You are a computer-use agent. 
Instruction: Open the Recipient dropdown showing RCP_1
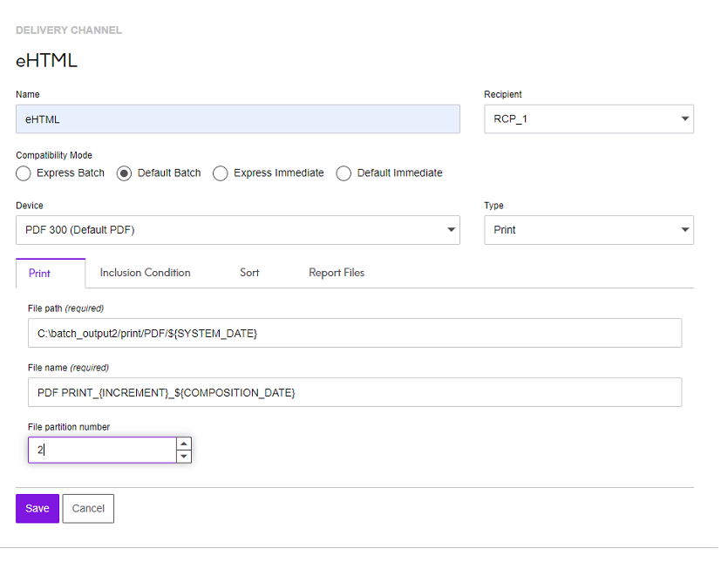[x=589, y=119]
